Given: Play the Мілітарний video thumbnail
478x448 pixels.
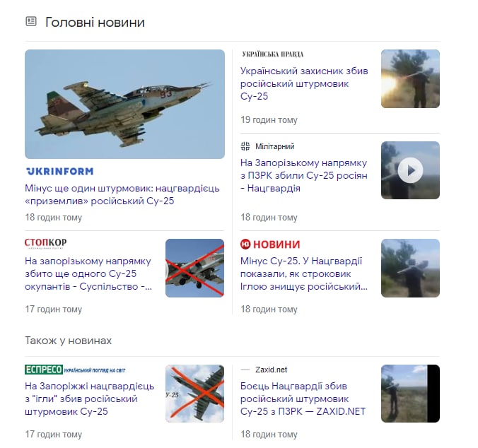Looking at the screenshot, I should click(410, 170).
